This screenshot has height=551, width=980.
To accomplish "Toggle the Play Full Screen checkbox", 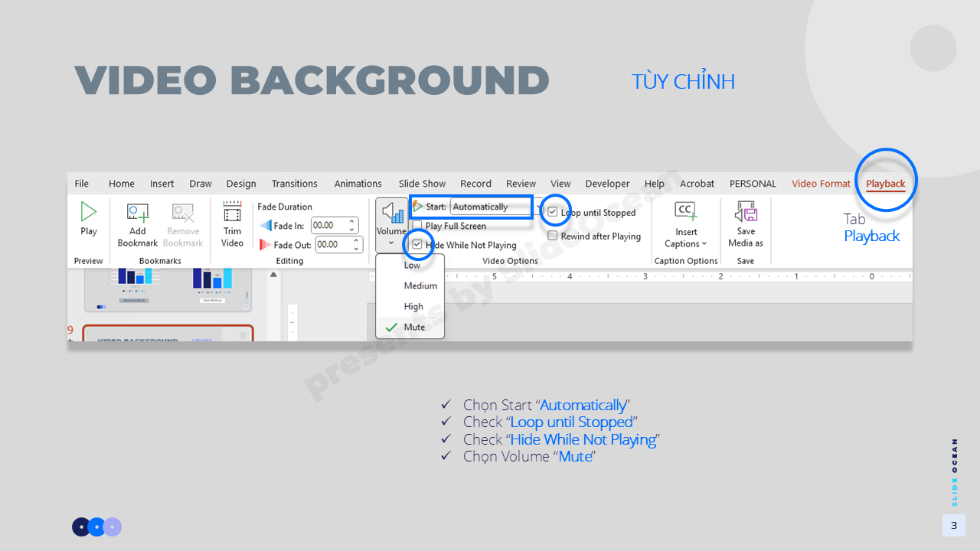I will point(416,226).
